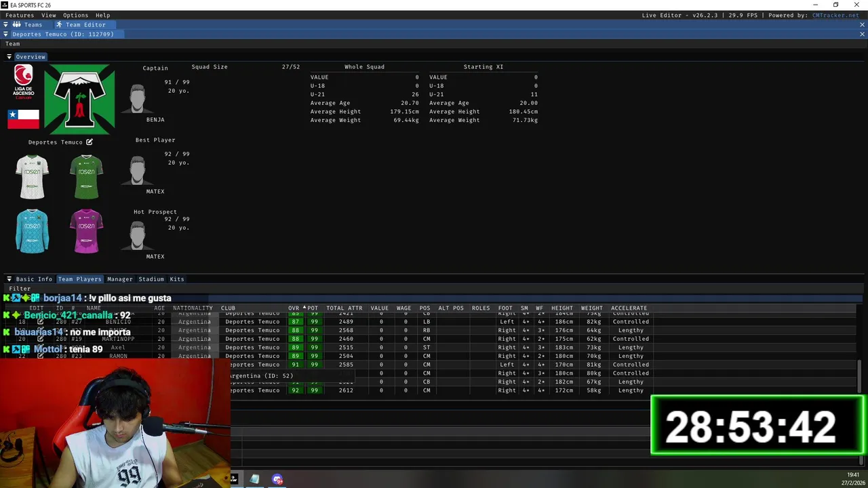Open the Options menu
The height and width of the screenshot is (488, 868).
point(75,15)
